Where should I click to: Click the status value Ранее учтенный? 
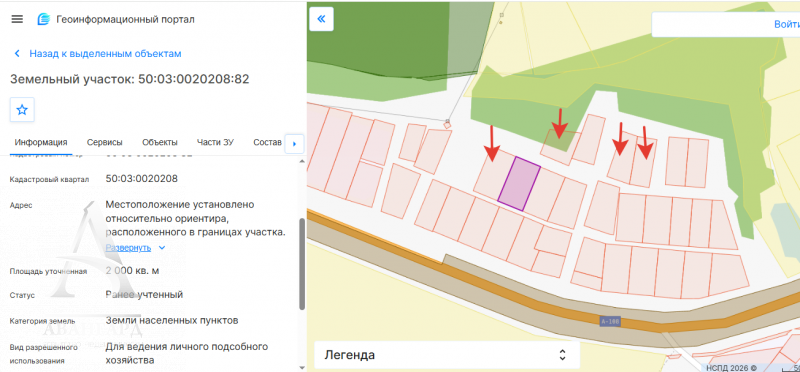pos(144,294)
